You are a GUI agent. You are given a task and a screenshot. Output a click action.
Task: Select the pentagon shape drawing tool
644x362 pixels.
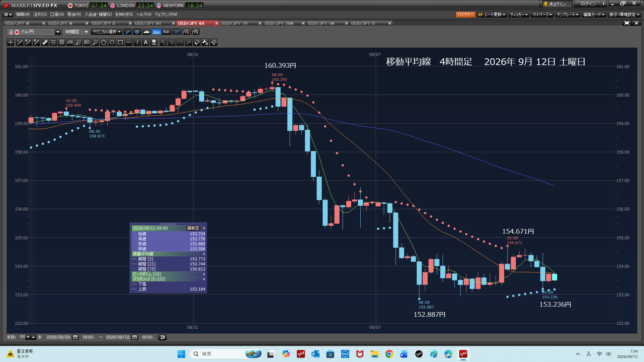[104, 42]
